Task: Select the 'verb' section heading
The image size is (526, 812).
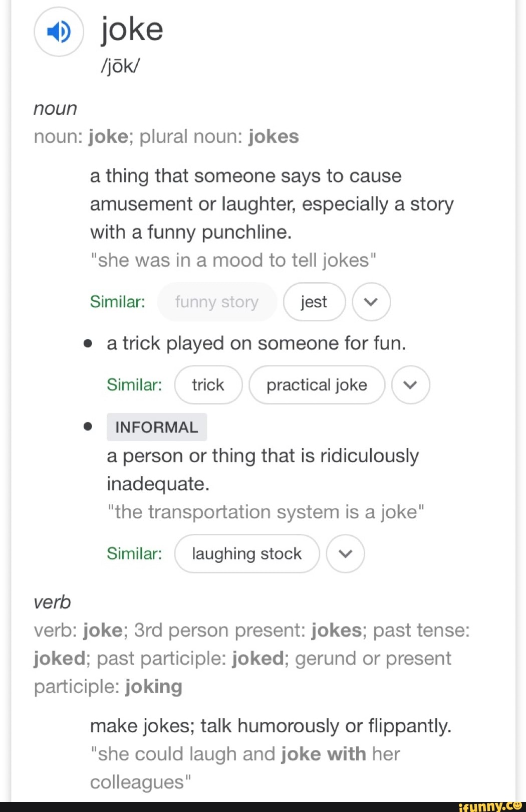Action: [x=52, y=602]
